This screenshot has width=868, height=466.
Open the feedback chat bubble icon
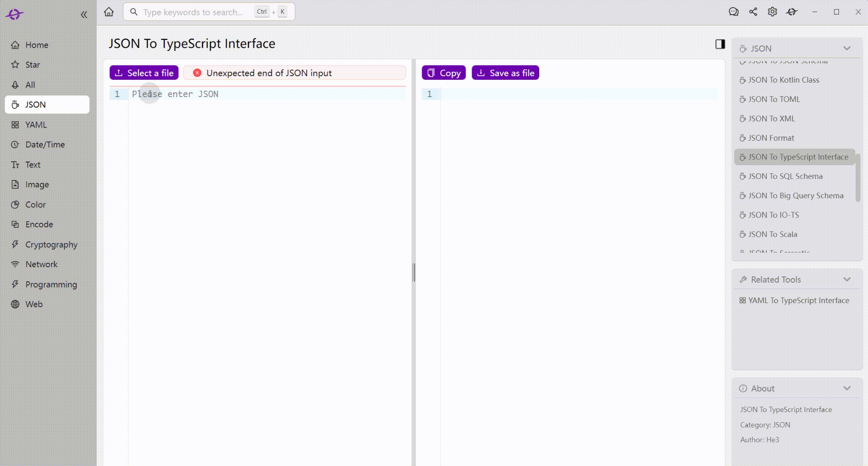(734, 12)
